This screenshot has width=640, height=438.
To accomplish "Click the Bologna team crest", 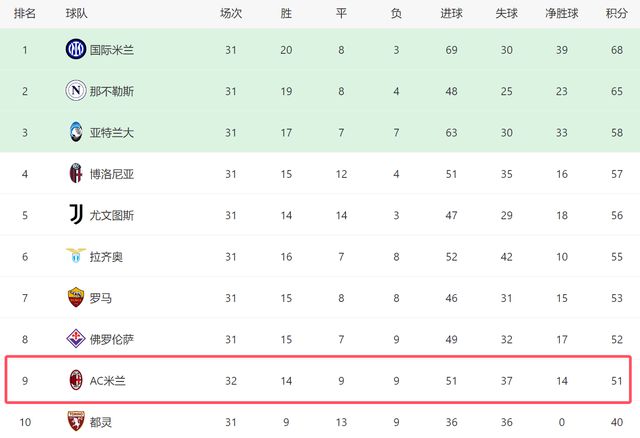I will pos(76,173).
